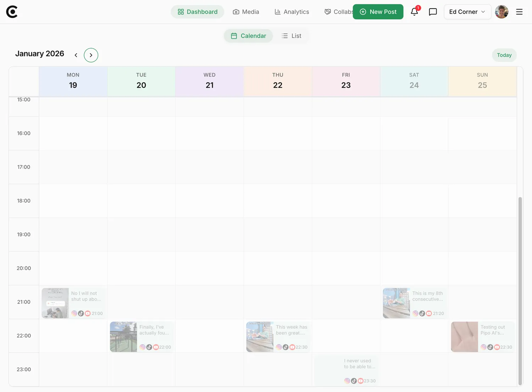Open the Collabs tab
The width and height of the screenshot is (532, 392).
click(338, 12)
